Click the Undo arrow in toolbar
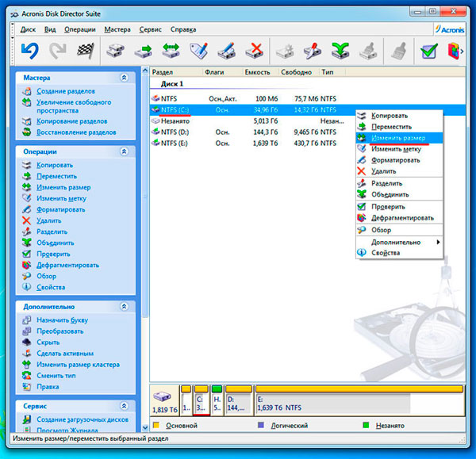The image size is (476, 459). point(29,52)
